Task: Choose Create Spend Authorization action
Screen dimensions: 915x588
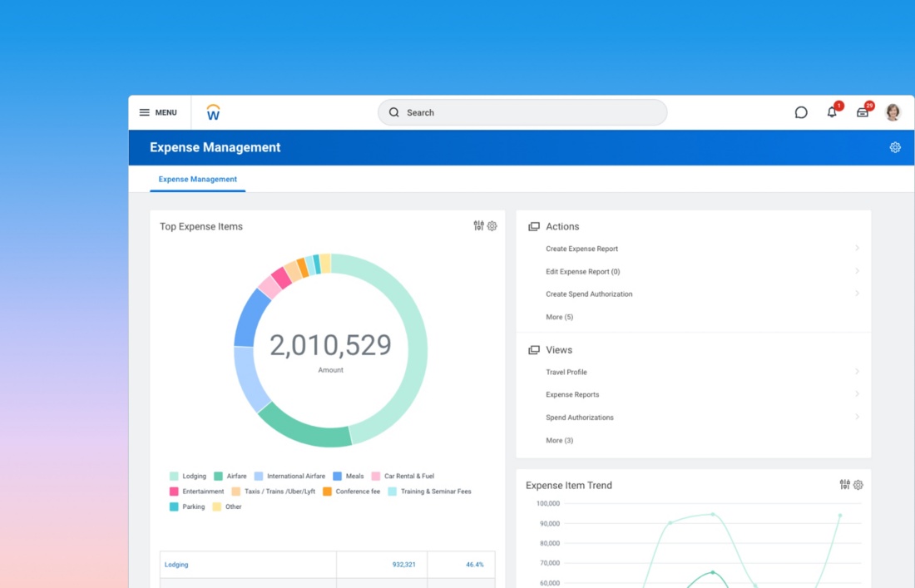Action: [589, 294]
